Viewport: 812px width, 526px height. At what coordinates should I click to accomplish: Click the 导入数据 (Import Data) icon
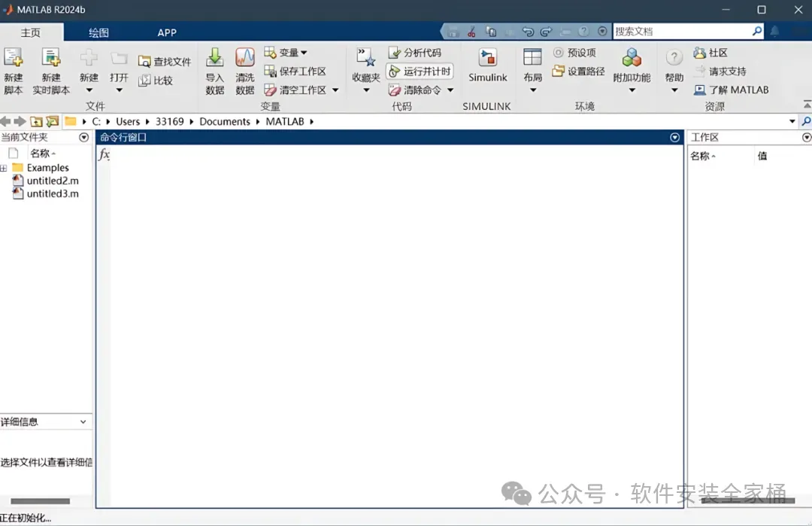214,58
